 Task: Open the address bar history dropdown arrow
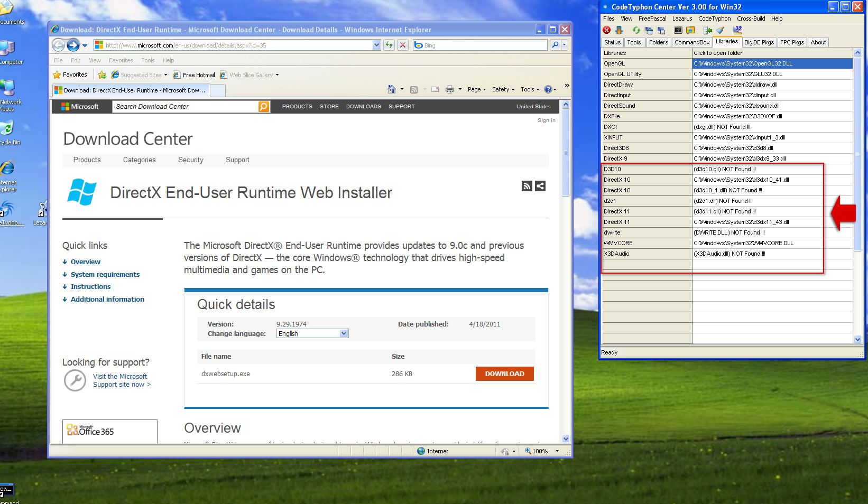click(376, 45)
